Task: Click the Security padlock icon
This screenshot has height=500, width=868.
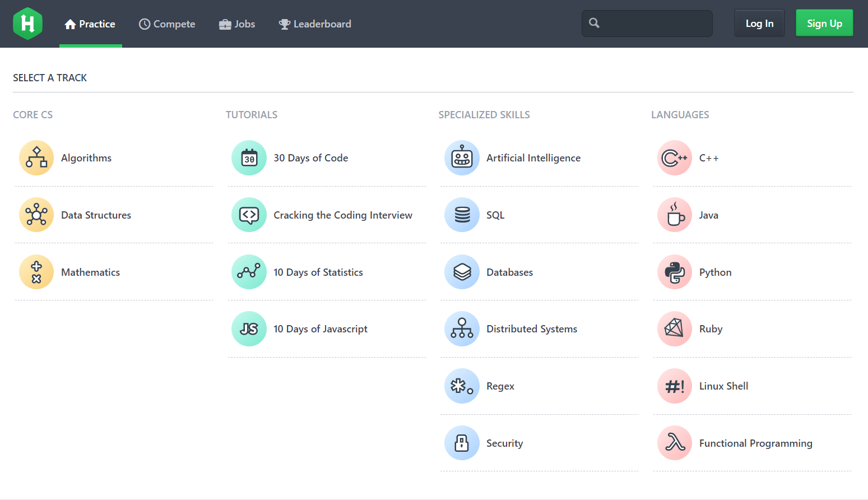Action: (x=462, y=443)
